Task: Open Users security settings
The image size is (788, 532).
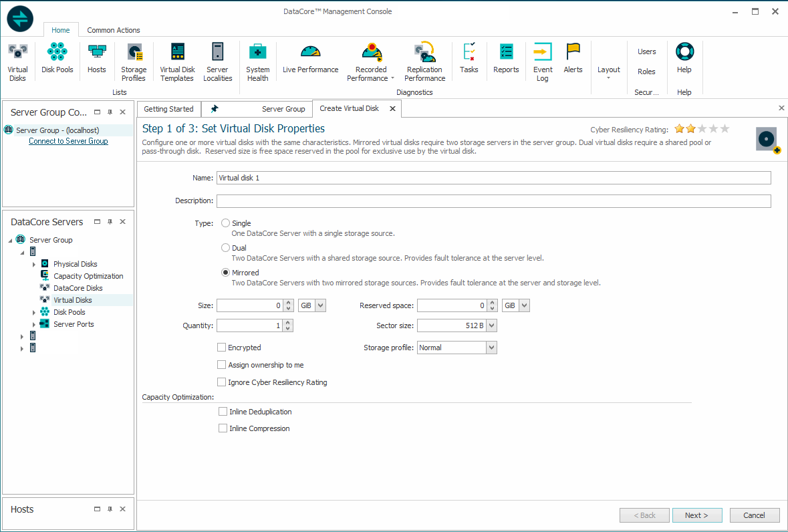Action: coord(647,51)
